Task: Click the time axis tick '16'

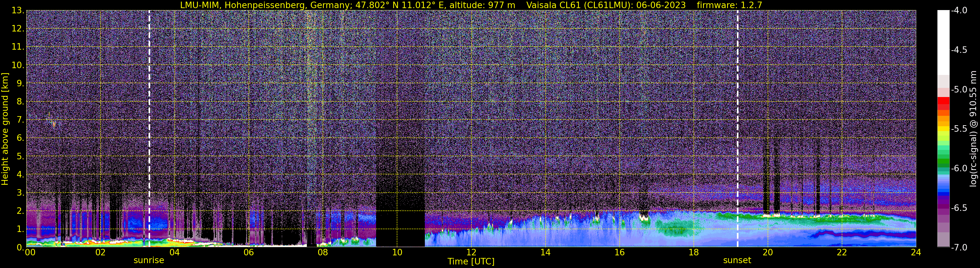Action: click(x=619, y=252)
